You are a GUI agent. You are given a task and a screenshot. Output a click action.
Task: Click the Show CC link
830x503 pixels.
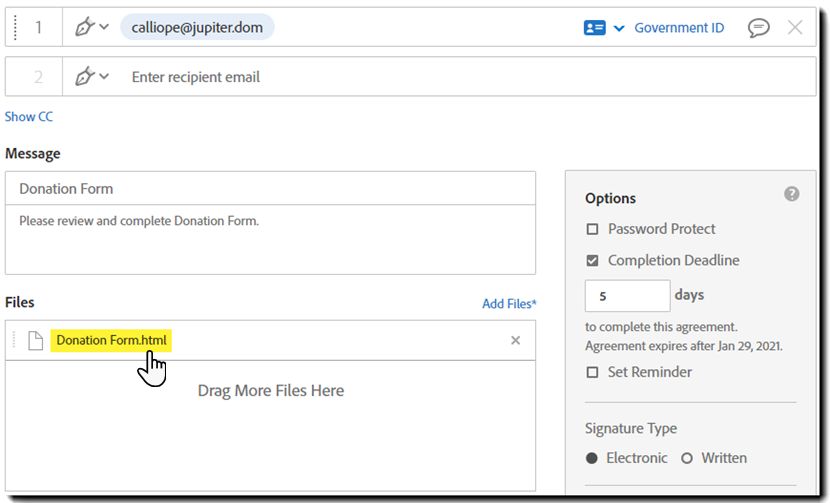[29, 116]
